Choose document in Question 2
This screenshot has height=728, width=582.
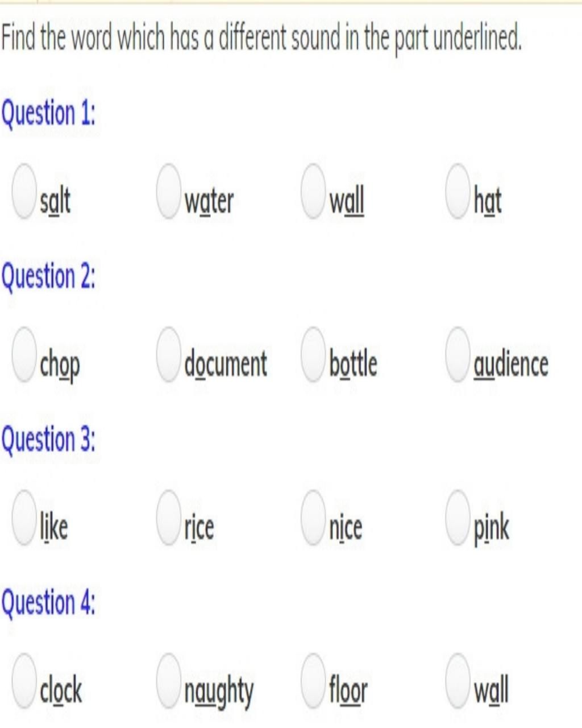[x=169, y=354]
